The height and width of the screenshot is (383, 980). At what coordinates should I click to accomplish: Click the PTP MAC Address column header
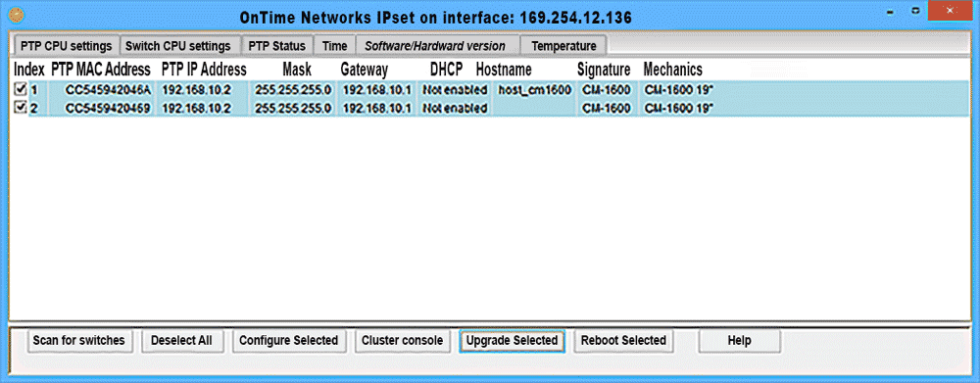pyautogui.click(x=101, y=69)
